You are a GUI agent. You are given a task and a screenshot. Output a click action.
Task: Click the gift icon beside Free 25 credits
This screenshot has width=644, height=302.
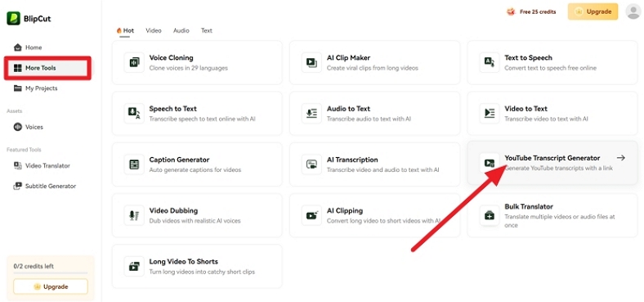click(x=511, y=11)
